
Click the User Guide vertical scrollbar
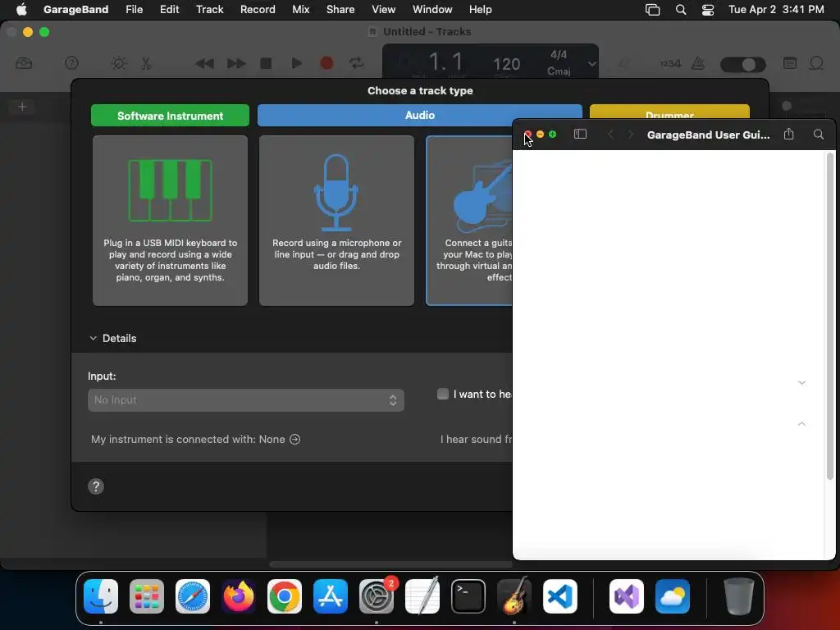pyautogui.click(x=830, y=316)
